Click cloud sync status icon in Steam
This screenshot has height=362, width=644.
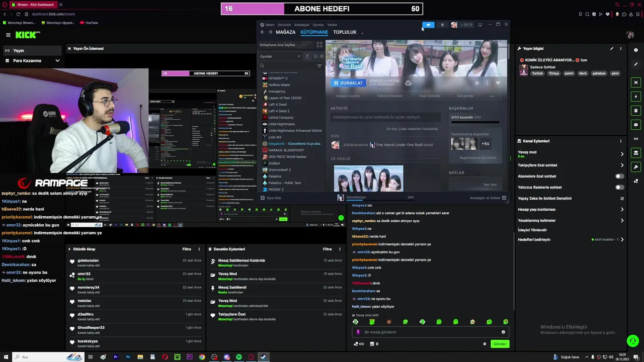pos(408,83)
